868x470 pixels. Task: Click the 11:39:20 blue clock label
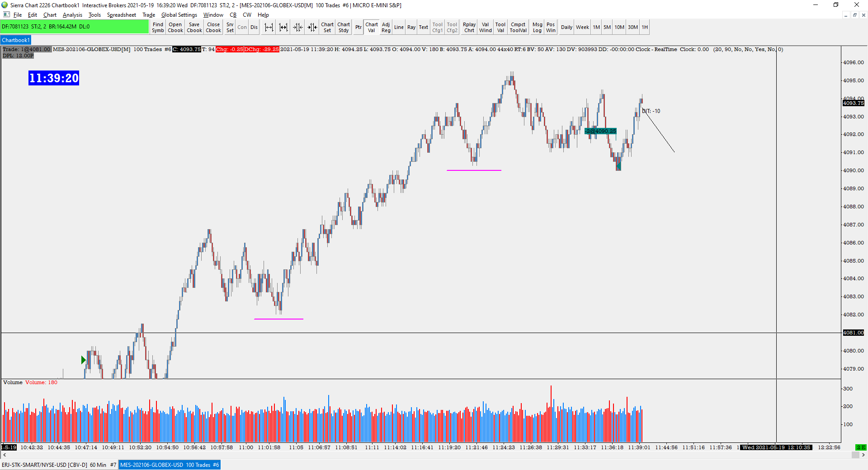pos(54,78)
